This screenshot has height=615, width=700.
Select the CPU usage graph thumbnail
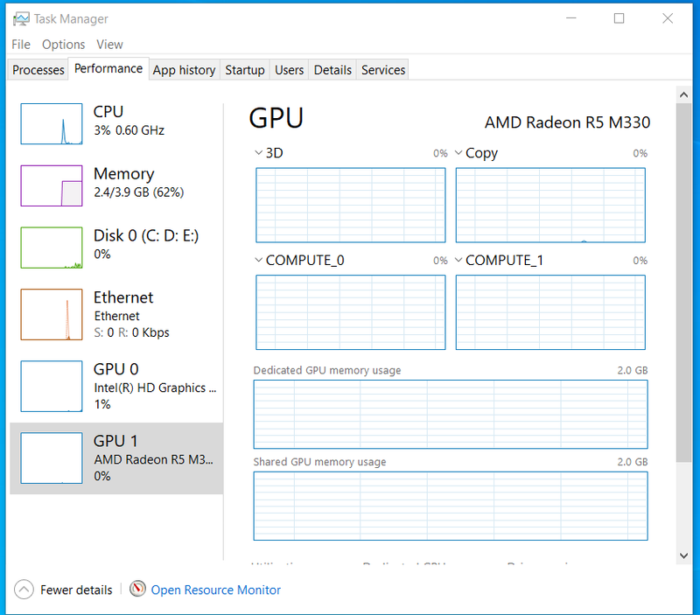[x=52, y=122]
